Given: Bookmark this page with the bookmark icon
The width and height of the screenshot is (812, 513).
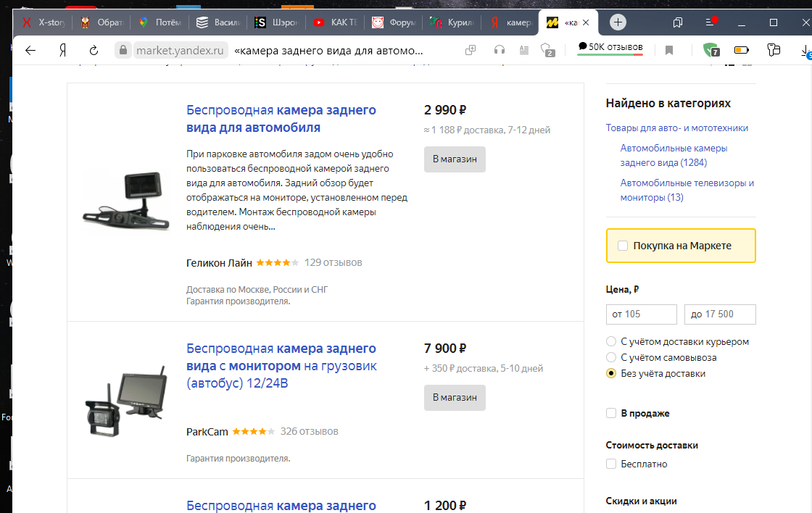Looking at the screenshot, I should pos(669,50).
